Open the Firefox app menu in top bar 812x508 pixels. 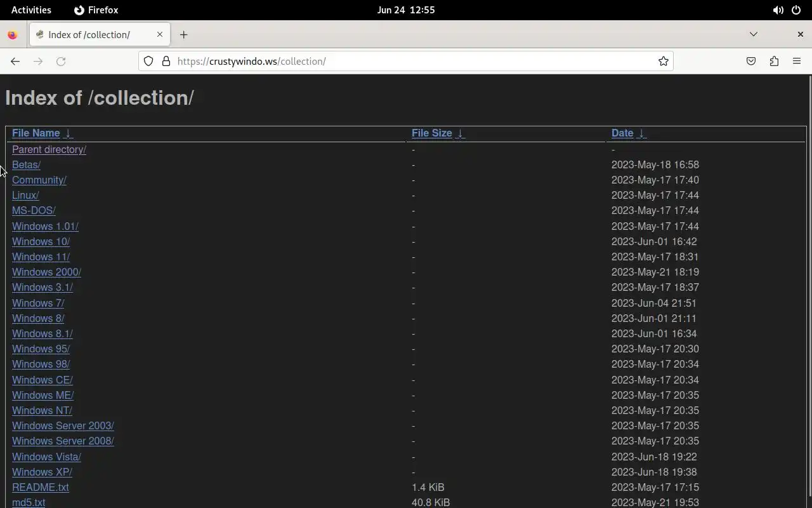point(96,10)
